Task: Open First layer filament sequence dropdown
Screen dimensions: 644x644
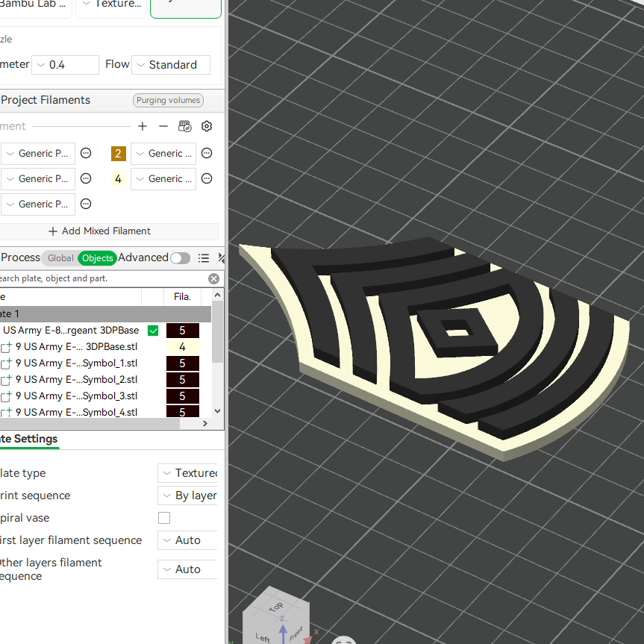Action: (x=188, y=540)
